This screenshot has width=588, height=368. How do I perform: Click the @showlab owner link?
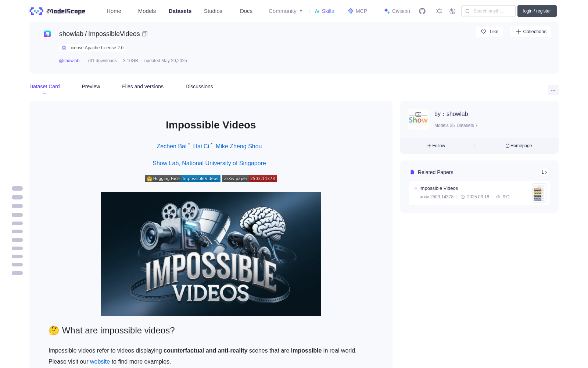(69, 61)
